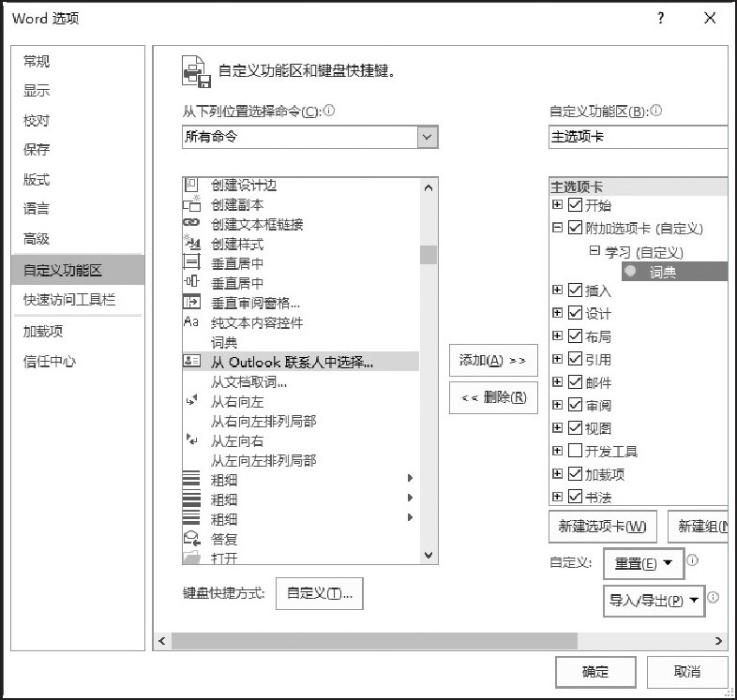Click the 创建文本框链接 chain icon

point(191,222)
